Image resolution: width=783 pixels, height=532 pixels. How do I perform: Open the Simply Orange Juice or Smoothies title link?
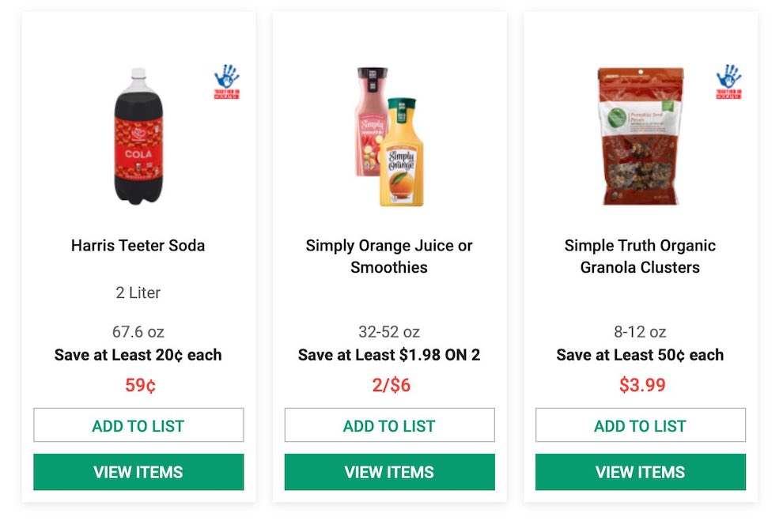pyautogui.click(x=389, y=255)
